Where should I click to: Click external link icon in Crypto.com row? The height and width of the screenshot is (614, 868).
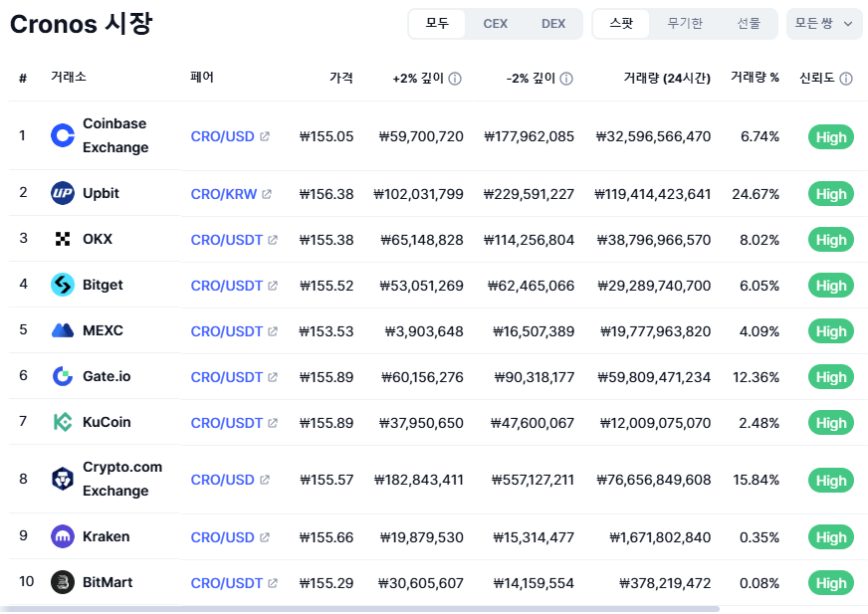coord(265,480)
